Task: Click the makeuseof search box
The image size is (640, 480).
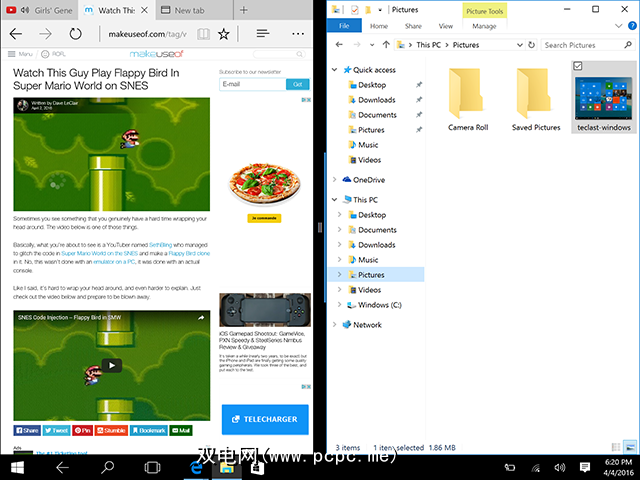Action: pos(279,54)
